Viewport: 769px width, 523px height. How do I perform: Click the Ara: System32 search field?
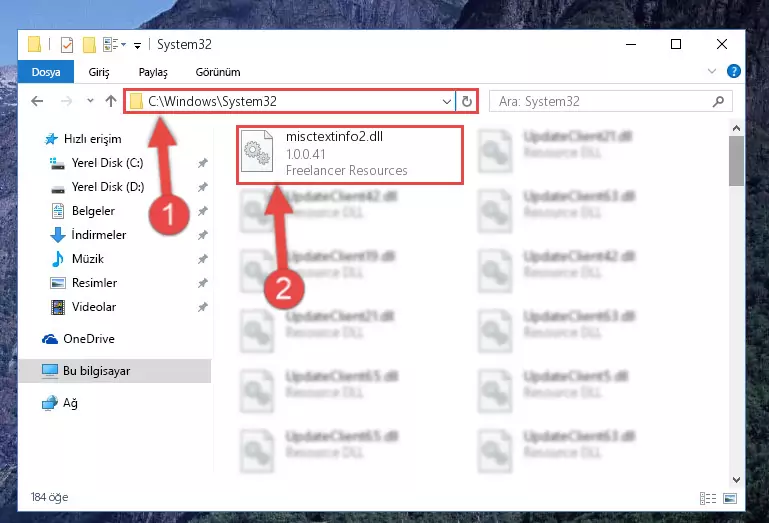click(611, 102)
